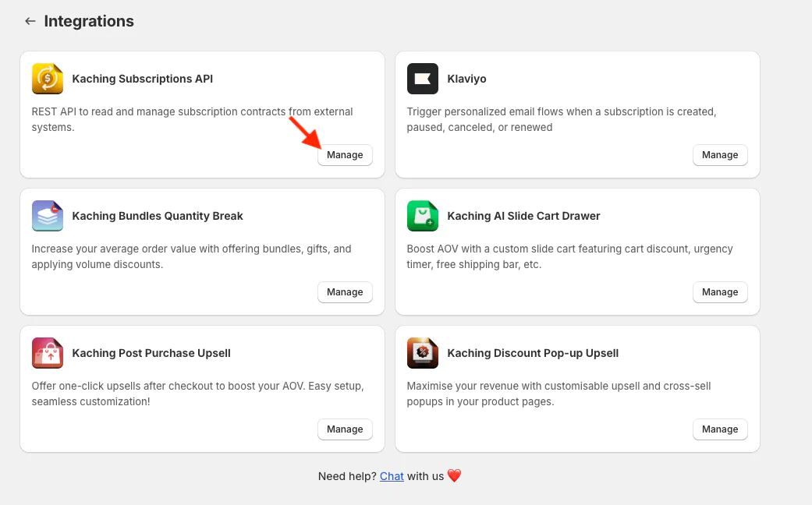Click the Kaching Post Purchase Upsell title
The width and height of the screenshot is (812, 505).
click(x=151, y=353)
